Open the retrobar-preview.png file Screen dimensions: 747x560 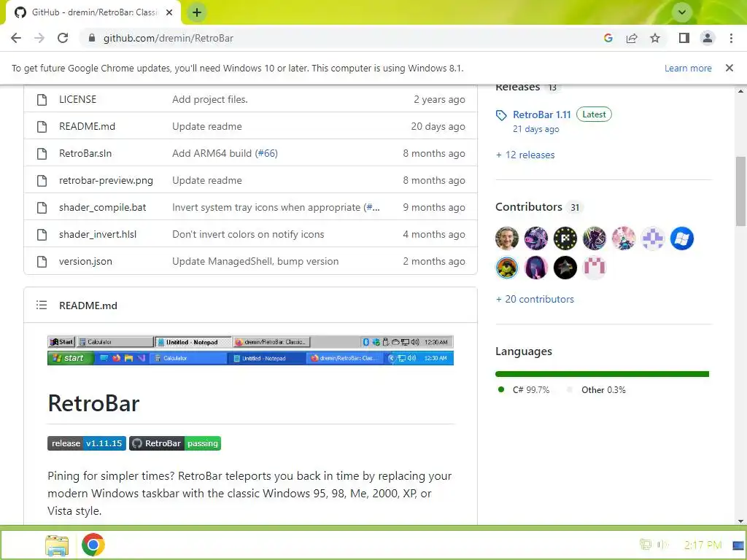(x=106, y=181)
